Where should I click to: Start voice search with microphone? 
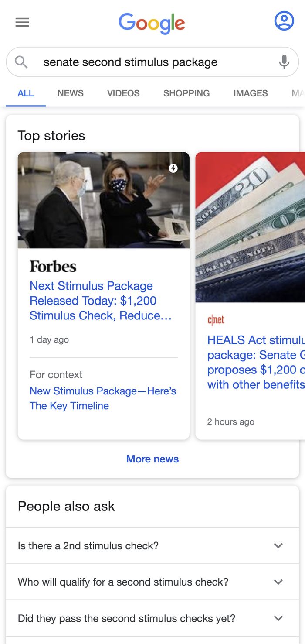pos(284,62)
